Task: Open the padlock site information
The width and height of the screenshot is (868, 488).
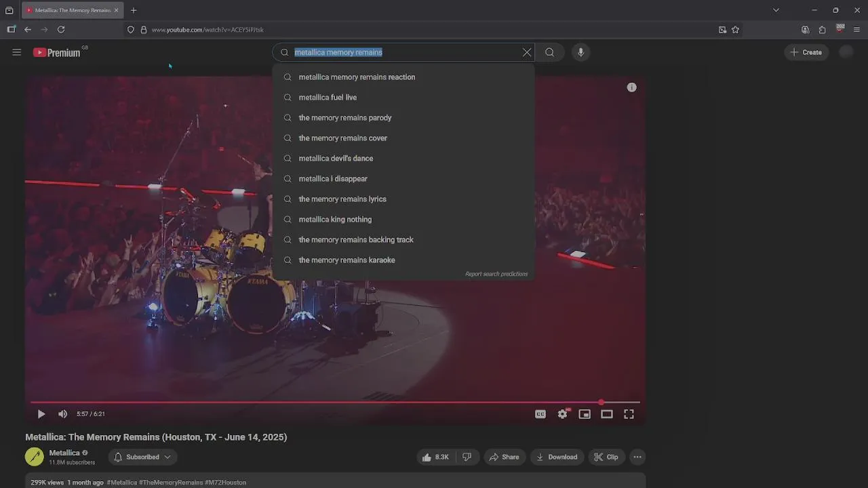Action: click(x=144, y=30)
